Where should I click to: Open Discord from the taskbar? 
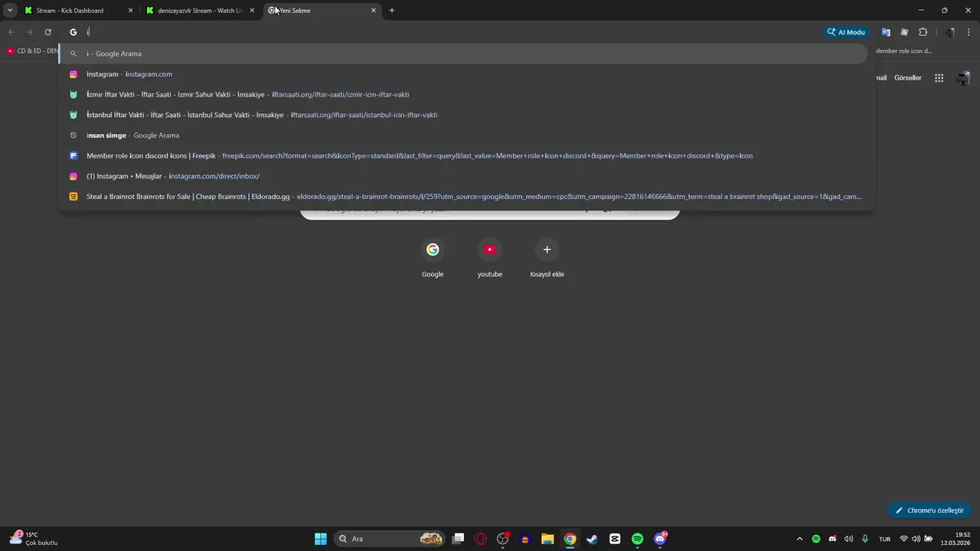pyautogui.click(x=660, y=539)
